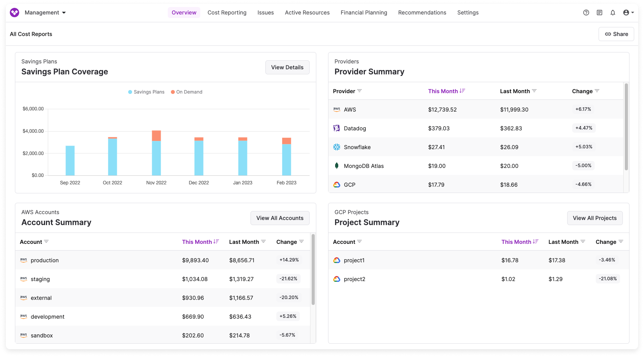The width and height of the screenshot is (644, 357).
Task: Filter Account Summary Change column
Action: coord(301,242)
